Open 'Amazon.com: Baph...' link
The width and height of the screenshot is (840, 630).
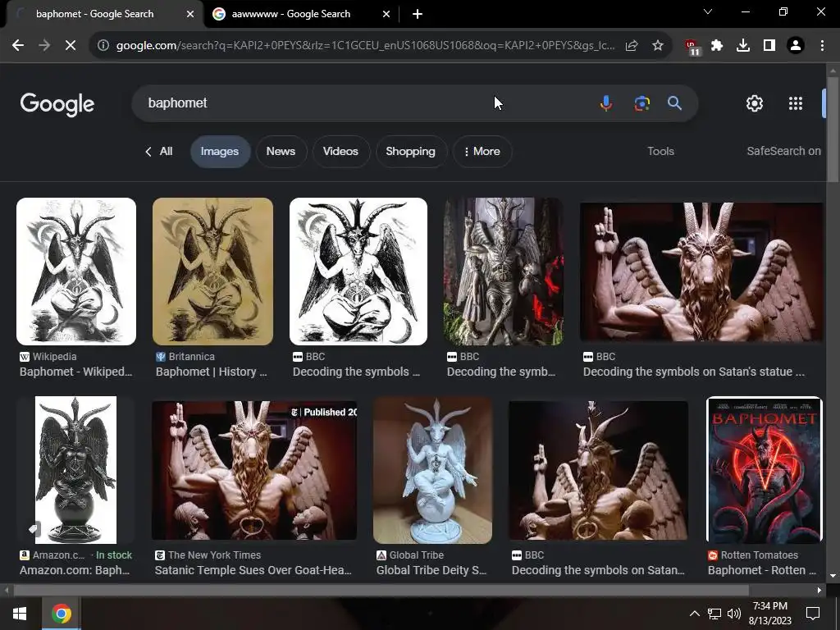[x=75, y=571]
